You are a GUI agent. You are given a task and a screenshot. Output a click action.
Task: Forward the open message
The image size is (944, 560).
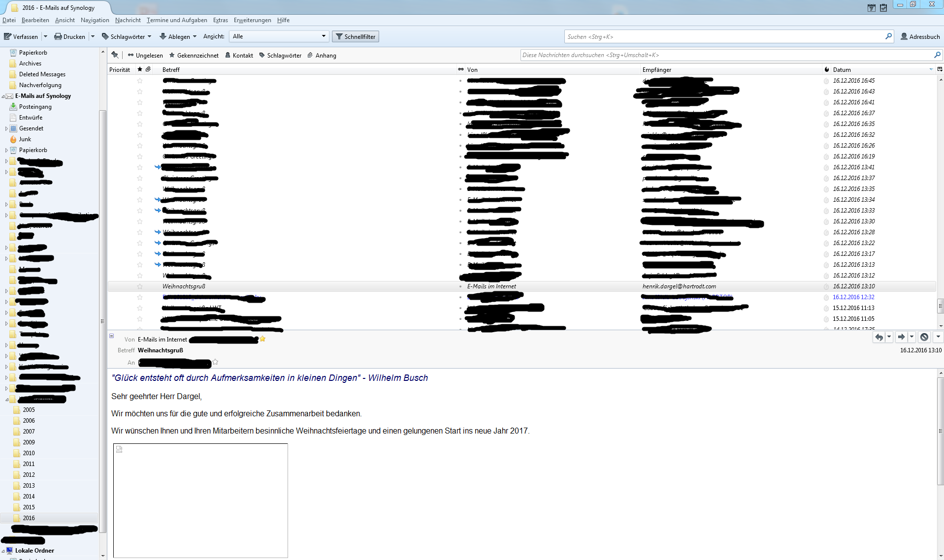(x=901, y=337)
